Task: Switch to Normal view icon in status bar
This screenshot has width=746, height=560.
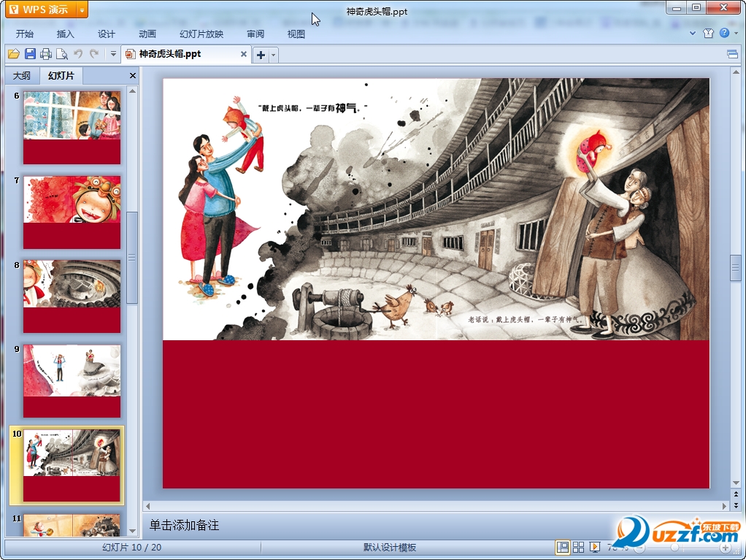Action: [562, 548]
